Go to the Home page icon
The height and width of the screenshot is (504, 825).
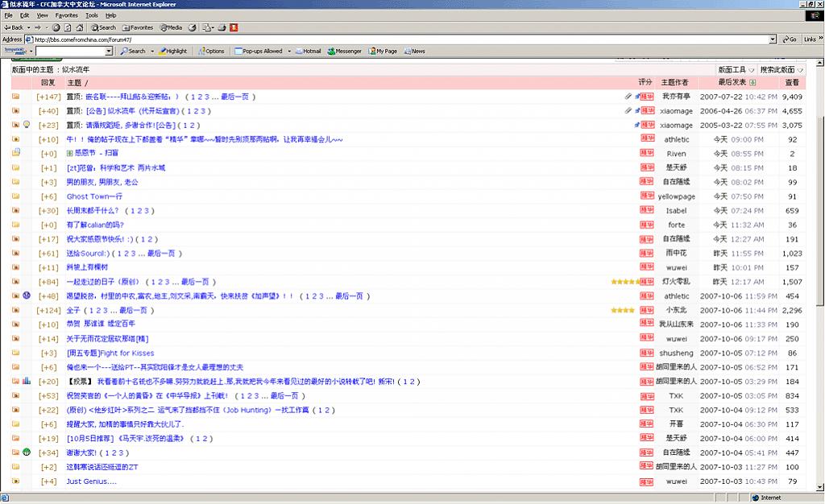[x=81, y=27]
